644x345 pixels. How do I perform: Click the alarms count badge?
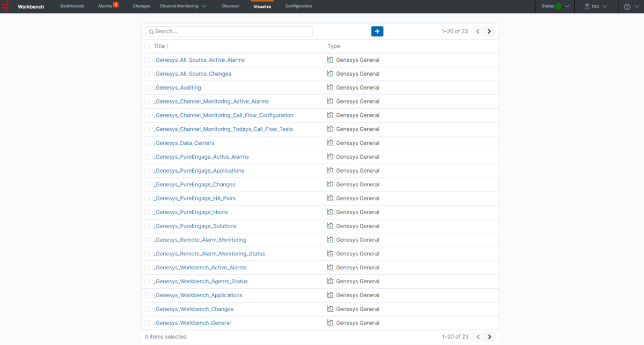[116, 5]
